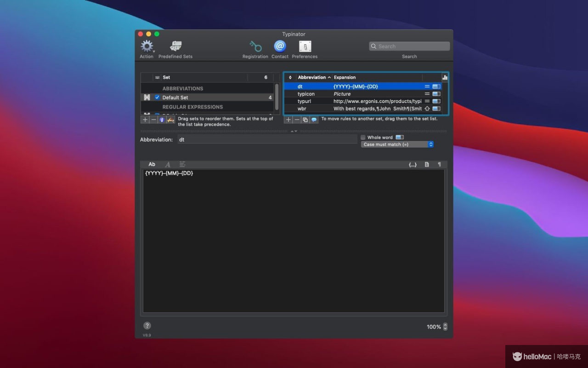Click the set info button
Viewport: 588px width, 368px height.
(162, 120)
